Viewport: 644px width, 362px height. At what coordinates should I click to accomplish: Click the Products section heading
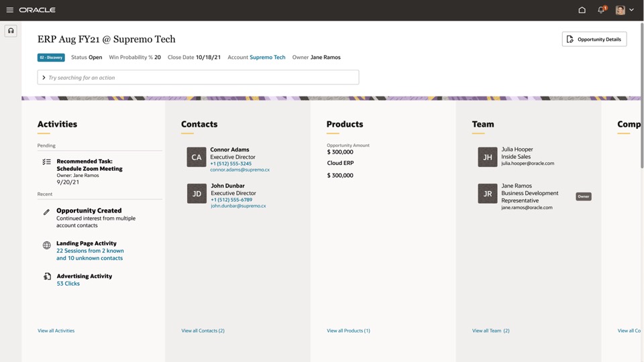pos(345,125)
